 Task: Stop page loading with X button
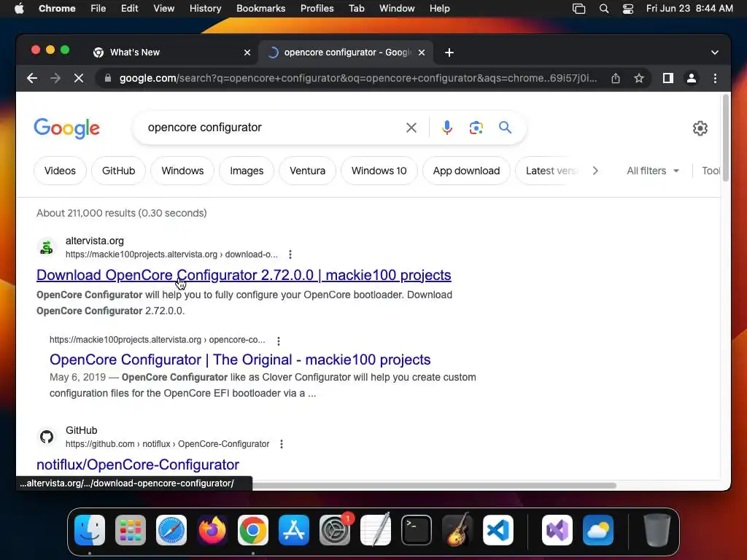[79, 78]
